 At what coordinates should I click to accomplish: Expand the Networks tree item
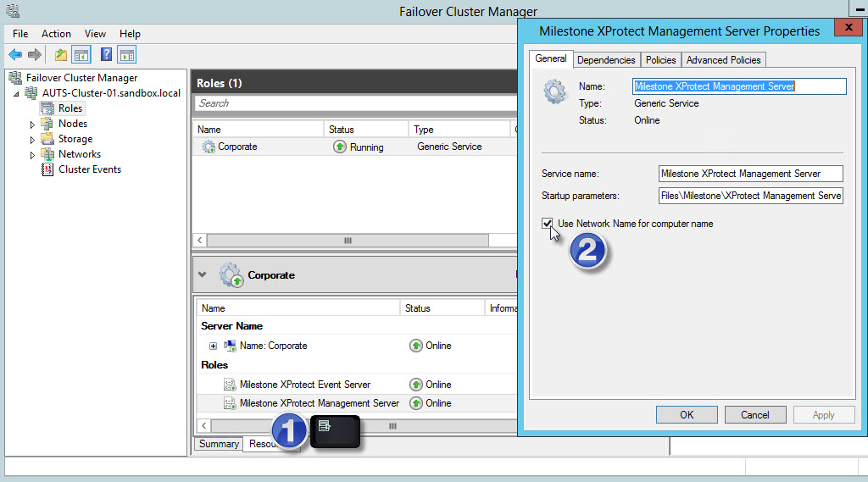pyautogui.click(x=32, y=155)
